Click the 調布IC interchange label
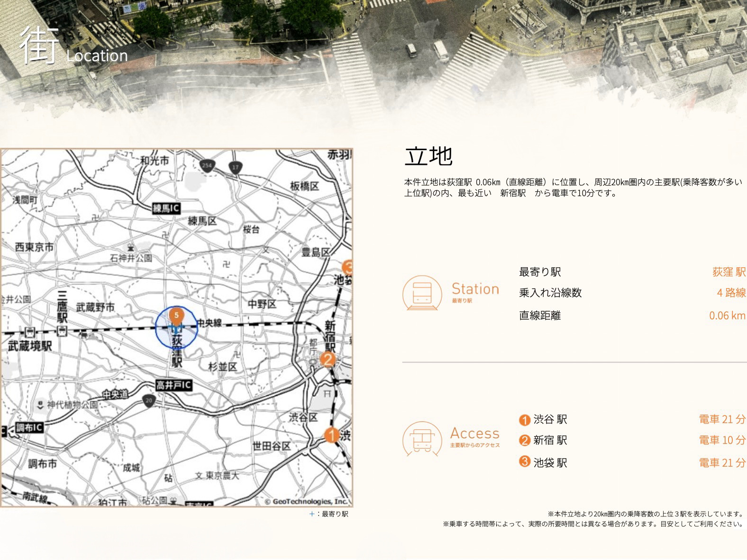747x560 pixels. coord(29,428)
